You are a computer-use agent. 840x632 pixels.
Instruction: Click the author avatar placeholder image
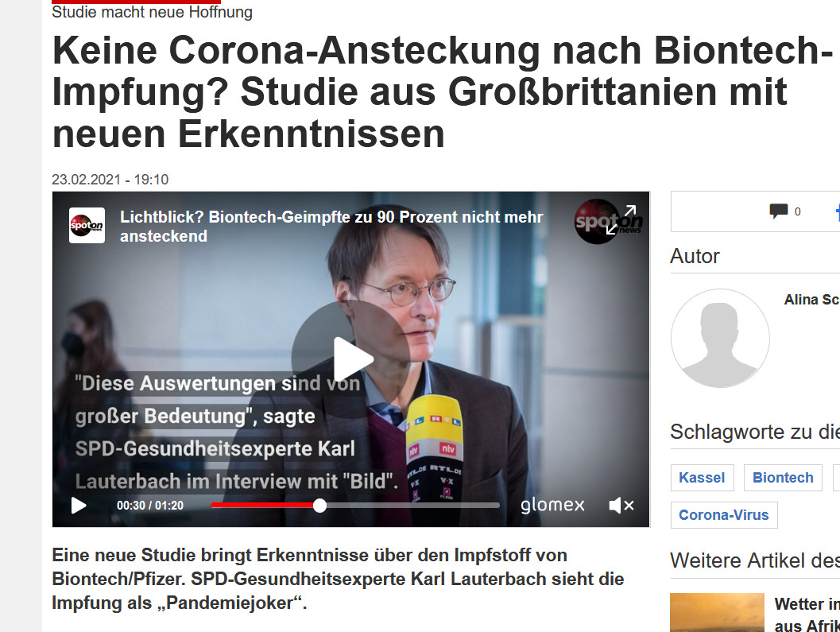[720, 338]
